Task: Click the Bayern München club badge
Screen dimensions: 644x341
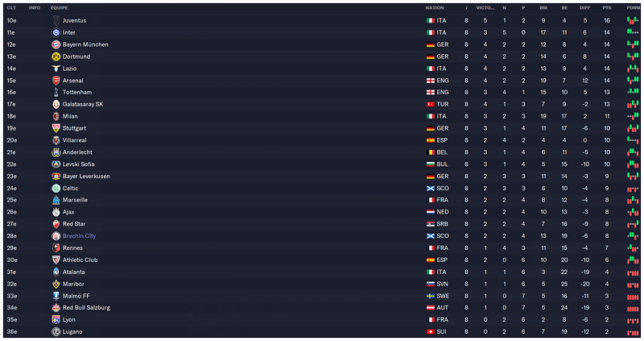Action: 56,44
